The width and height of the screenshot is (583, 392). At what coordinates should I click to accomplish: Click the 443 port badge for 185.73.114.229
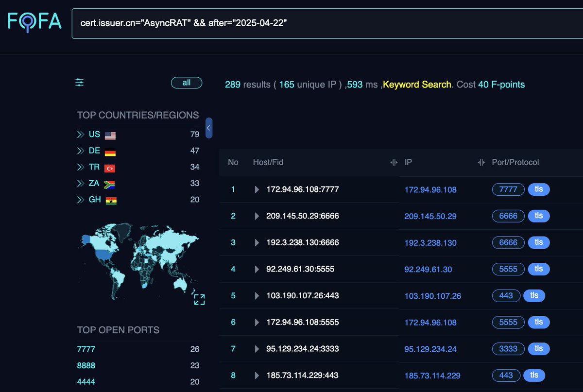[506, 375]
